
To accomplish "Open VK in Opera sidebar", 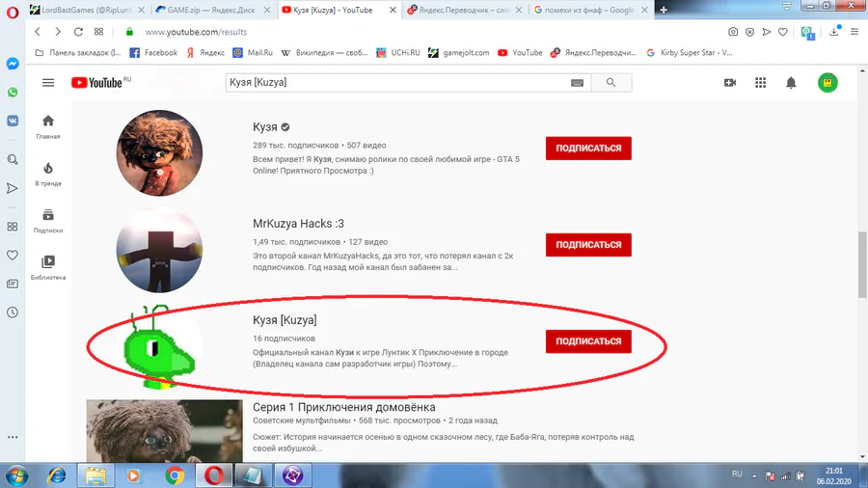I will [x=13, y=121].
